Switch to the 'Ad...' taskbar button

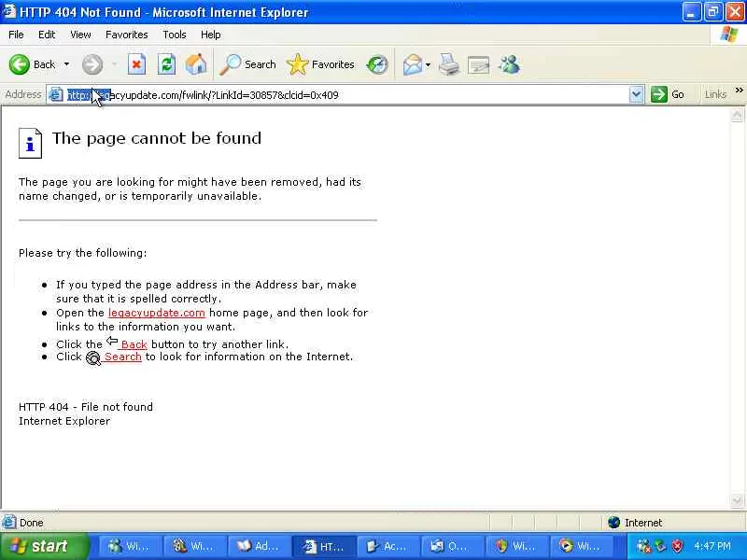259,547
